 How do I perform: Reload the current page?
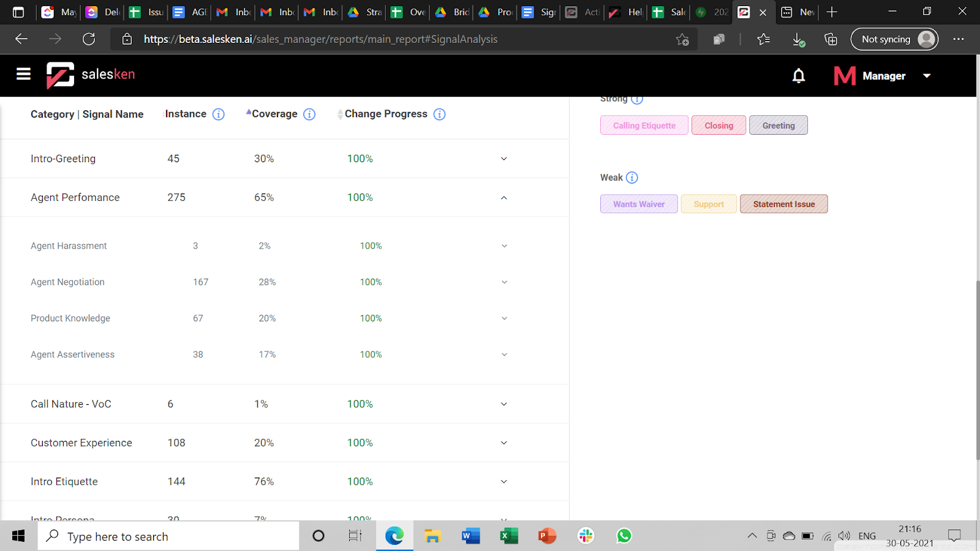89,39
